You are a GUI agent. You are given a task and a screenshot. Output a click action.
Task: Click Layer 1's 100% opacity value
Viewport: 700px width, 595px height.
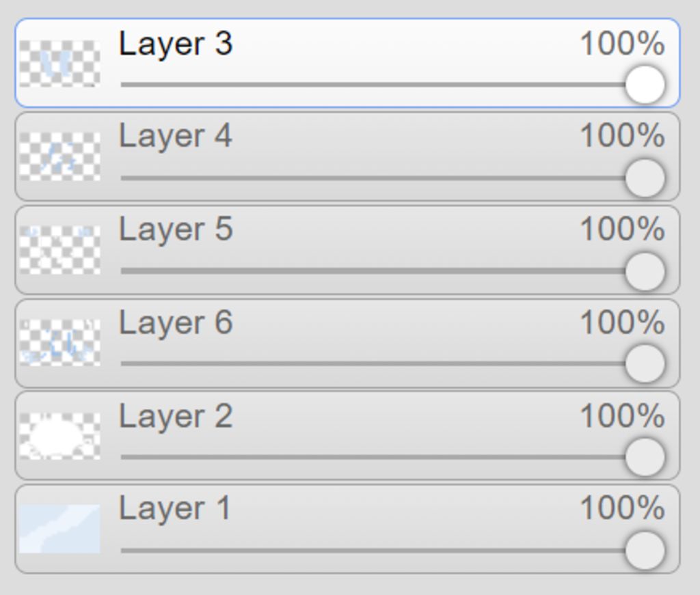click(622, 508)
